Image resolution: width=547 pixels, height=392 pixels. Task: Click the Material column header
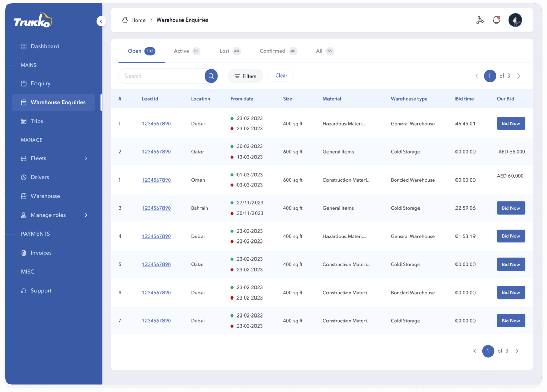point(332,99)
